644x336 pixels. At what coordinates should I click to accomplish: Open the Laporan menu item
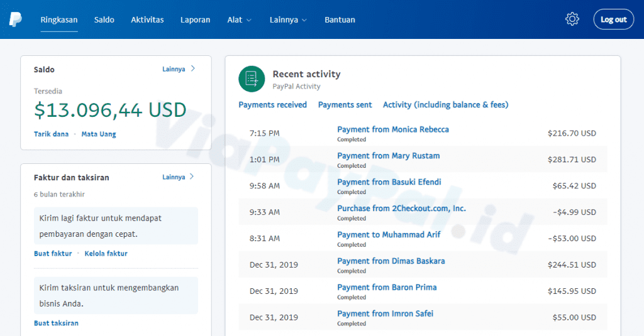(x=195, y=19)
